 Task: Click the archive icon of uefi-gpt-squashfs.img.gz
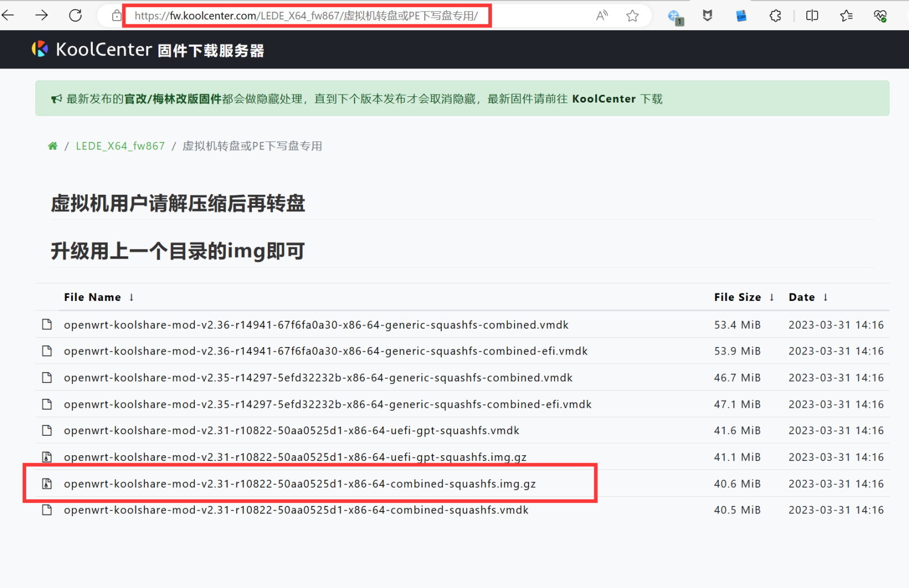pos(47,456)
